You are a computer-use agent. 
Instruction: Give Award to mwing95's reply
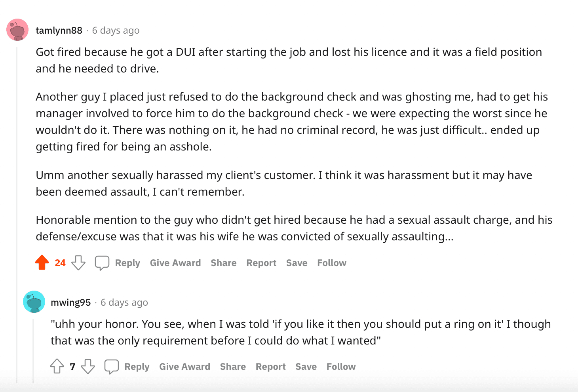point(184,367)
